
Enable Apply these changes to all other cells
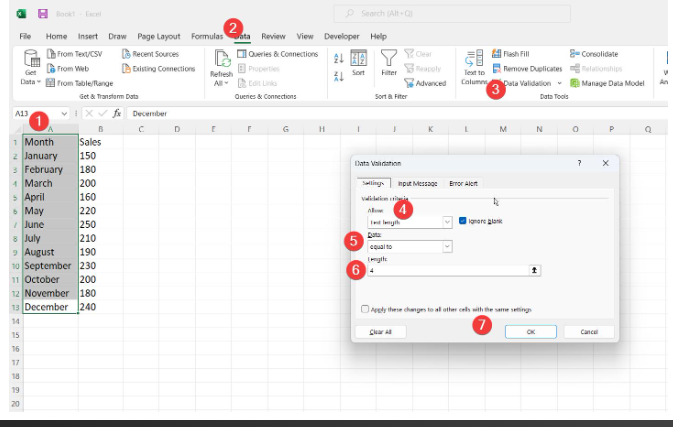[365, 309]
